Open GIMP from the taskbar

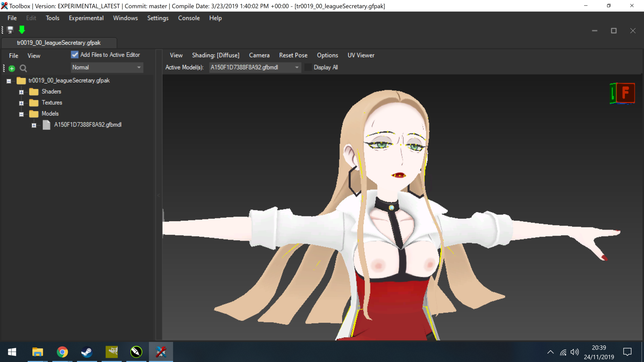click(112, 352)
